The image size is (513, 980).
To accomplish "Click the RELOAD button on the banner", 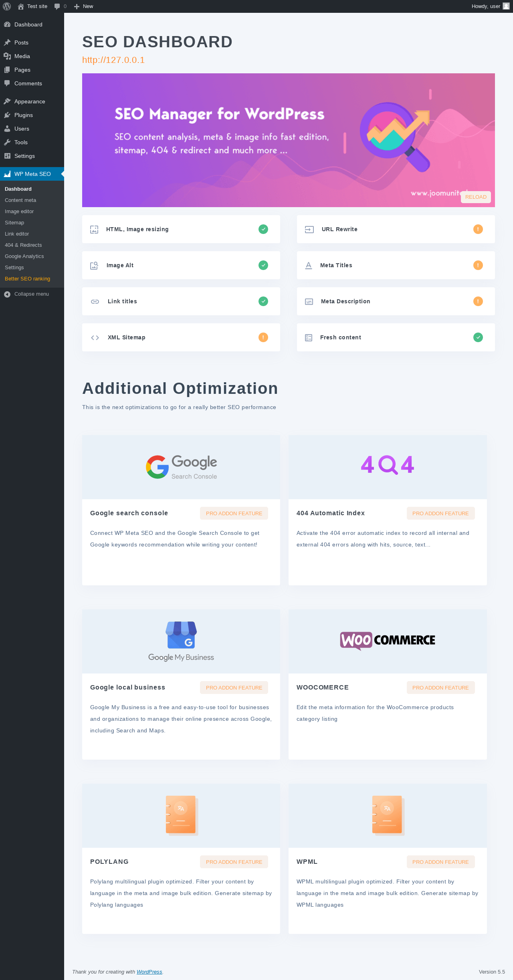I will (476, 197).
